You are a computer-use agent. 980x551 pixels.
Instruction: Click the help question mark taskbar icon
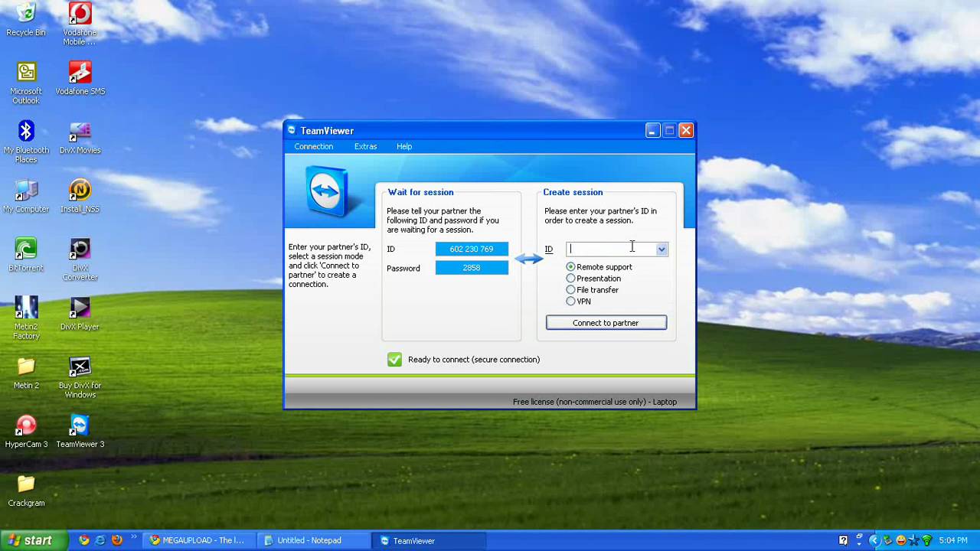click(843, 540)
